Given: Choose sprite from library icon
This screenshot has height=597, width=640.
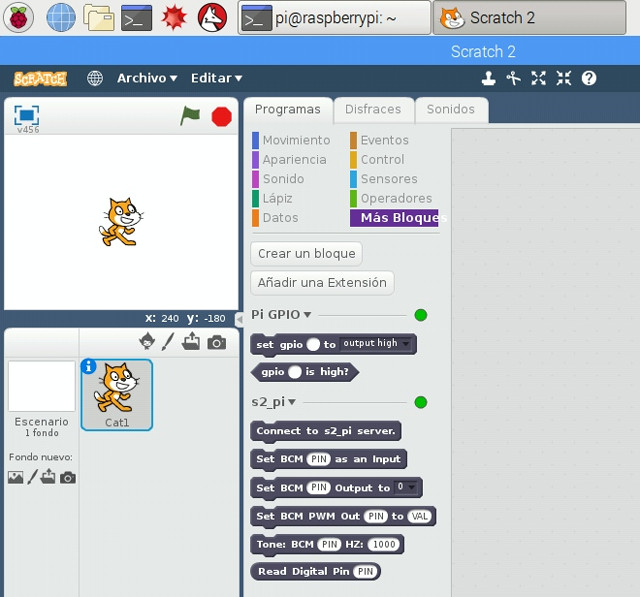Looking at the screenshot, I should tap(147, 342).
